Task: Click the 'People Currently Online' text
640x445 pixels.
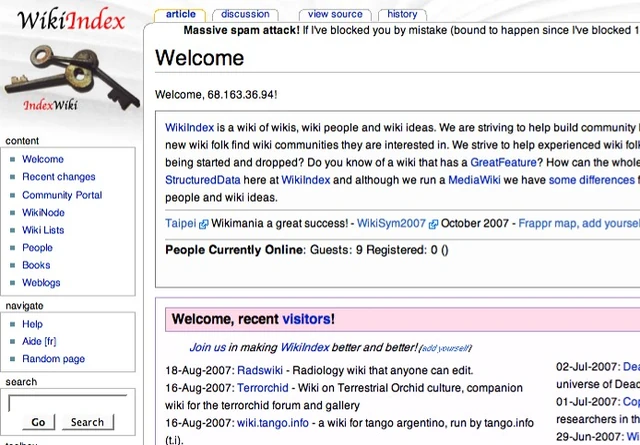Action: pyautogui.click(x=234, y=250)
